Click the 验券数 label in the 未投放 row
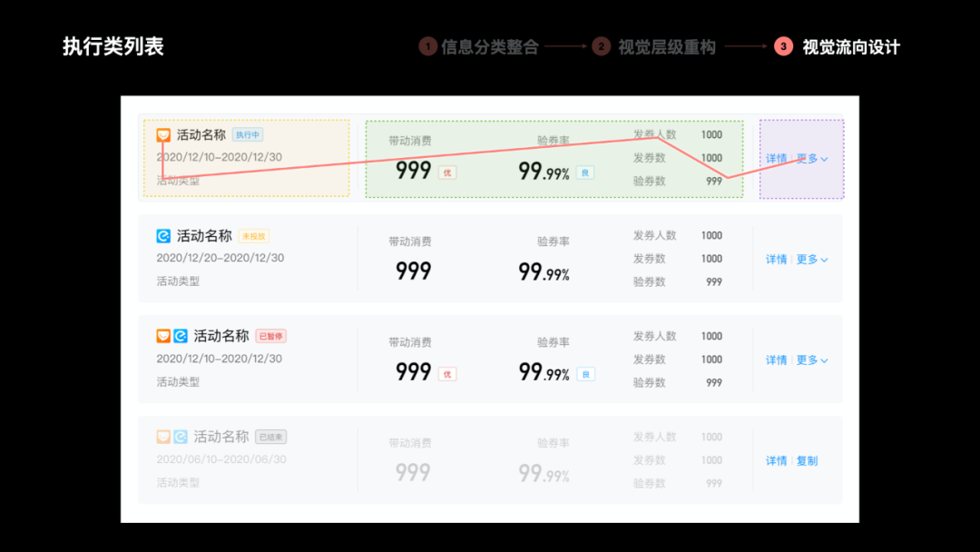Viewport: 980px width, 552px height. pos(650,282)
